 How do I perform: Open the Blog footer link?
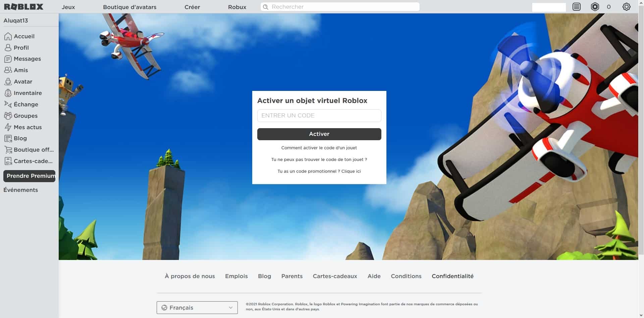(265, 276)
